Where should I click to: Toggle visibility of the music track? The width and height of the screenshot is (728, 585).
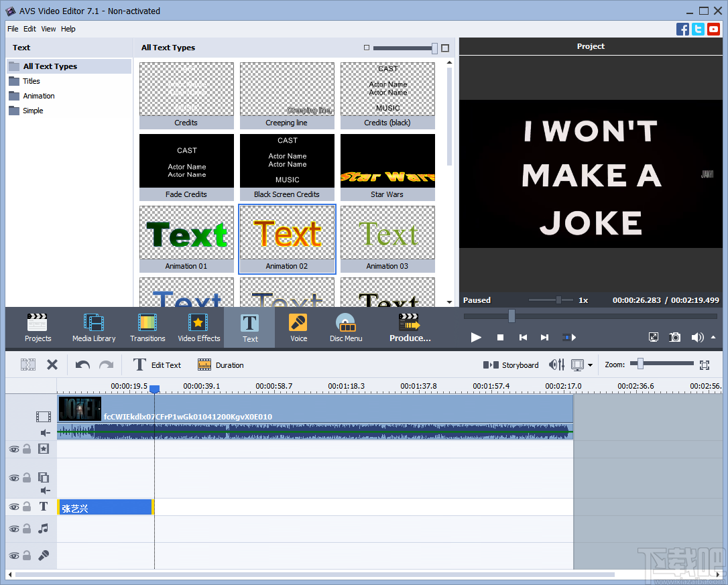[14, 529]
